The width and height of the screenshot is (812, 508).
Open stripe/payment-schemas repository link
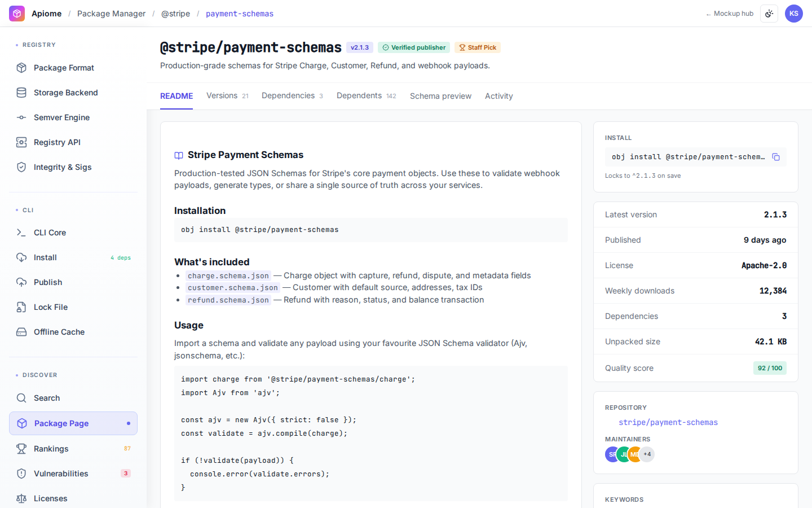(x=668, y=422)
